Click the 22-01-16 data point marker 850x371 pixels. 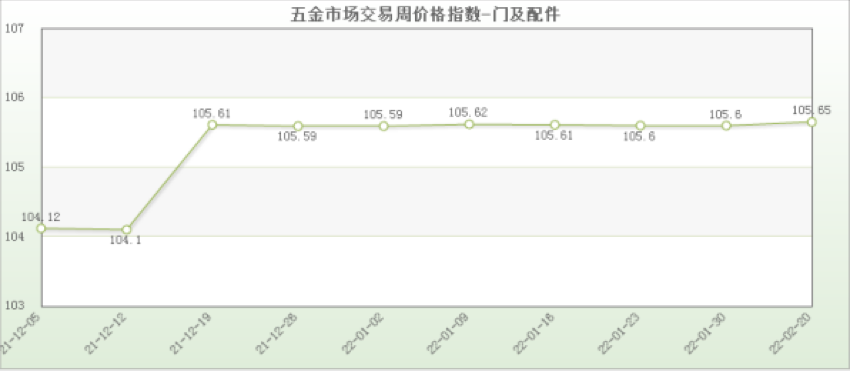[555, 125]
